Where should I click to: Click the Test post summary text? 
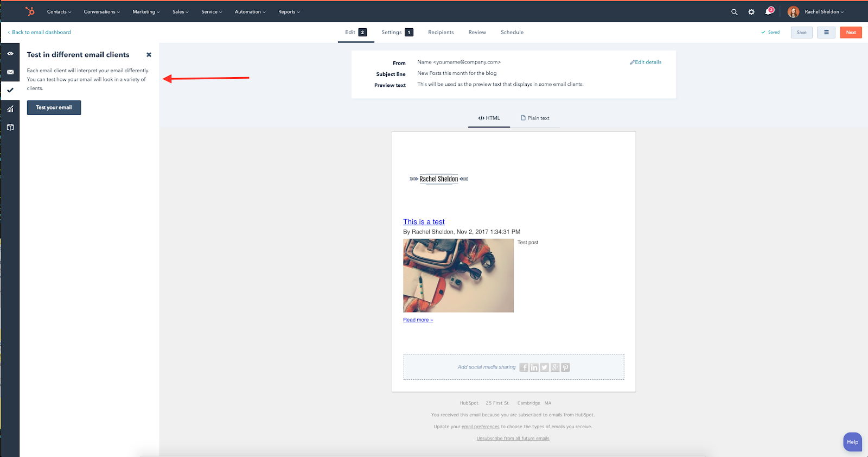(x=528, y=243)
